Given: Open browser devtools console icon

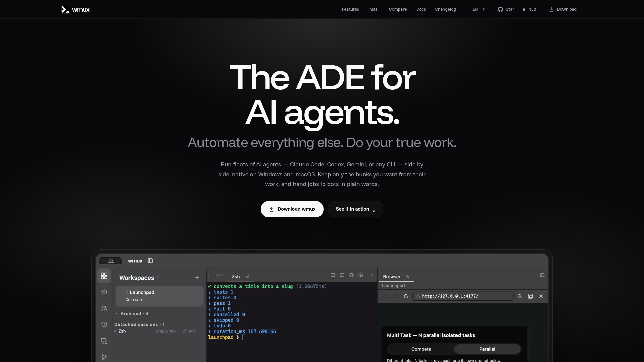Looking at the screenshot, I should pos(530,296).
